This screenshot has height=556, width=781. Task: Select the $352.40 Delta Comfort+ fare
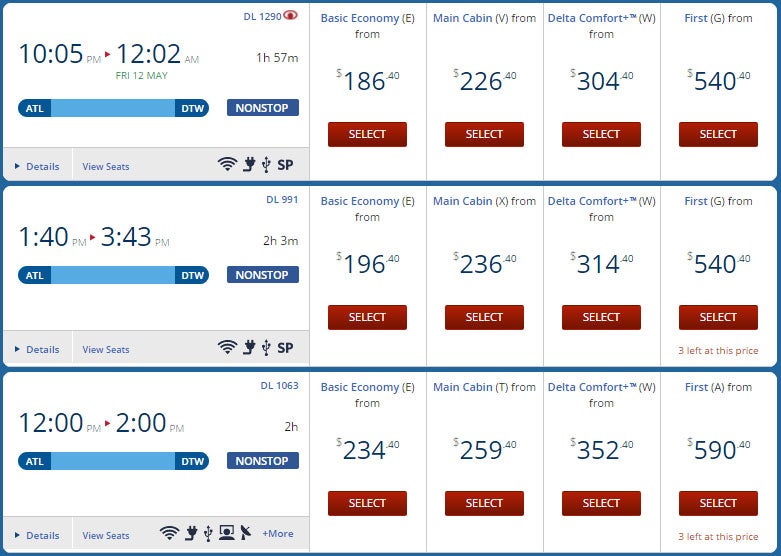click(x=601, y=503)
